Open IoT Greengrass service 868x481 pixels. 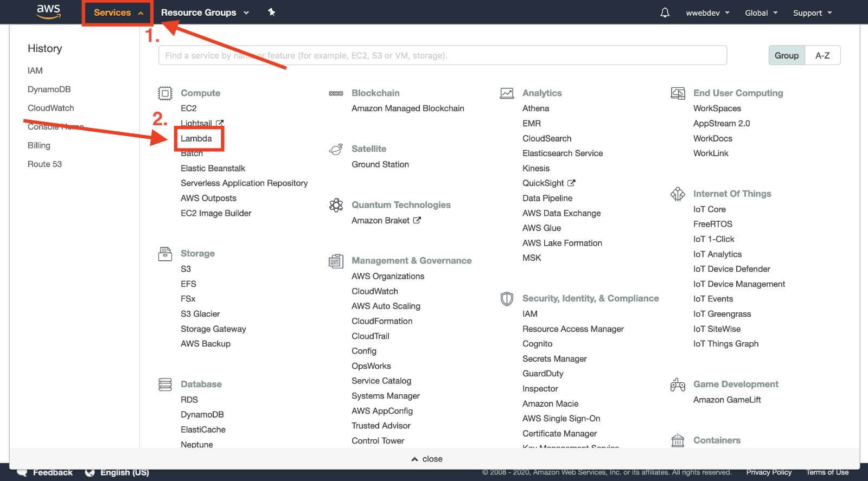coord(722,314)
